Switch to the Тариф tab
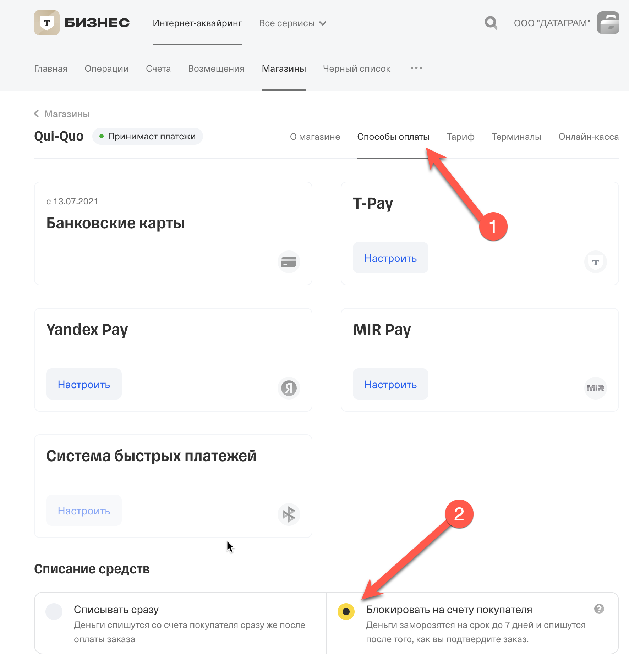Screen dimensions: 629x672 coord(460,137)
